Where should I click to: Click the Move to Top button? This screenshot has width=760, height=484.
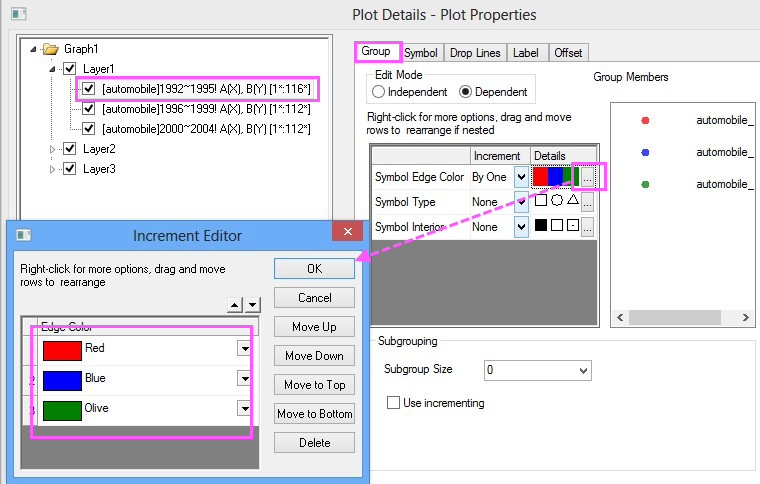point(314,385)
